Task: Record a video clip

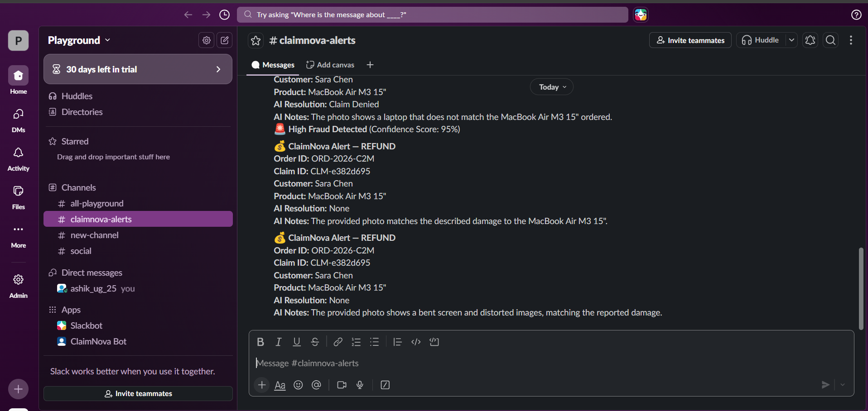Action: (x=342, y=385)
